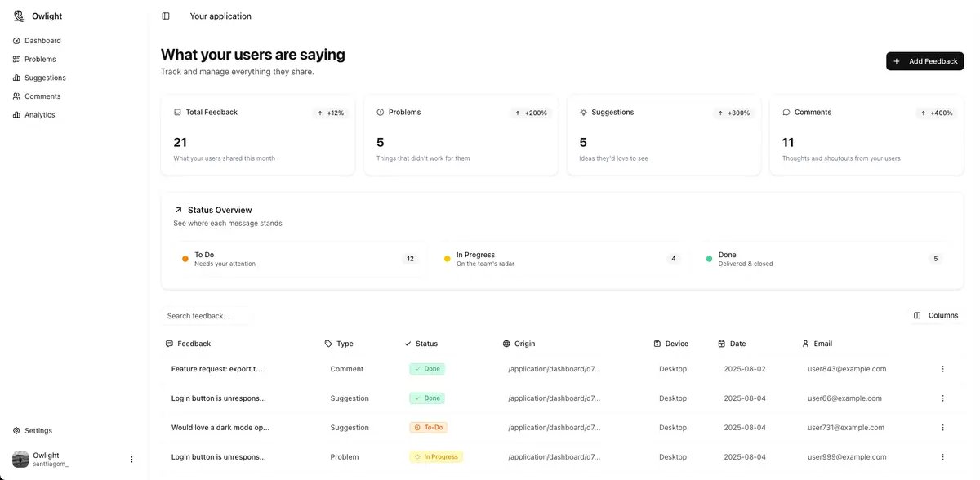
Task: Select the Done status row
Action: (825, 259)
